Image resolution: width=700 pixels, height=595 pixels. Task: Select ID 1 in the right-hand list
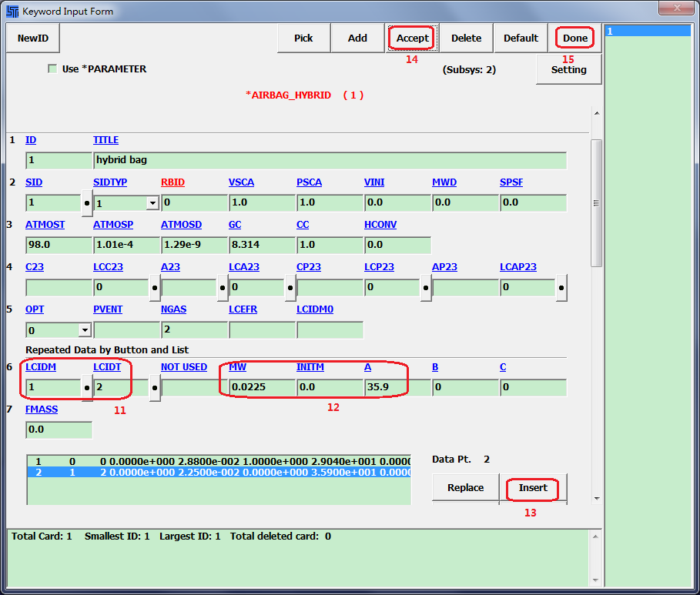(648, 32)
